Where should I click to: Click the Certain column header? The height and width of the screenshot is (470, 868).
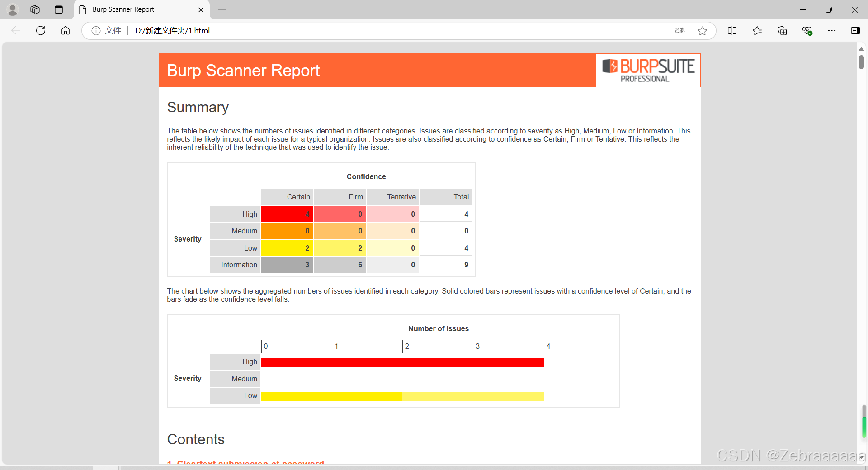[x=287, y=197]
